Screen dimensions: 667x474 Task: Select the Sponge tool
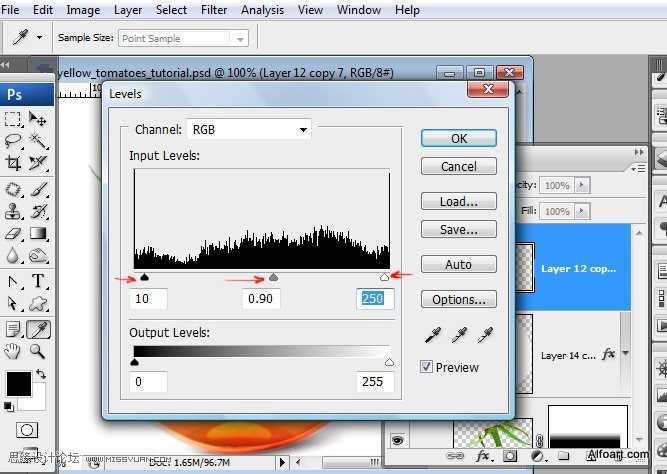[38, 255]
